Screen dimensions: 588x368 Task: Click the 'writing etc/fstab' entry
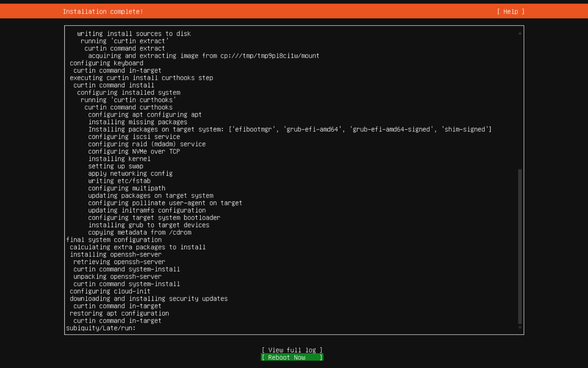point(119,181)
